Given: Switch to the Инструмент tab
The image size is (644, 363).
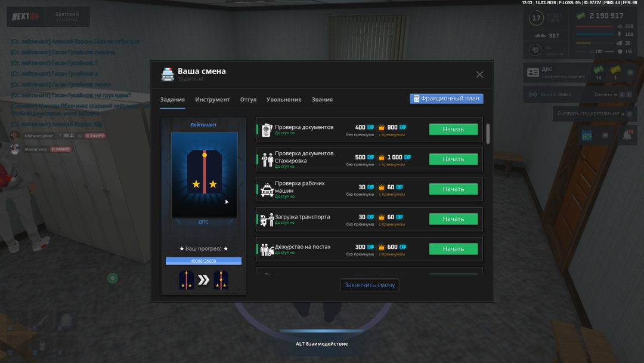Looking at the screenshot, I should [212, 100].
